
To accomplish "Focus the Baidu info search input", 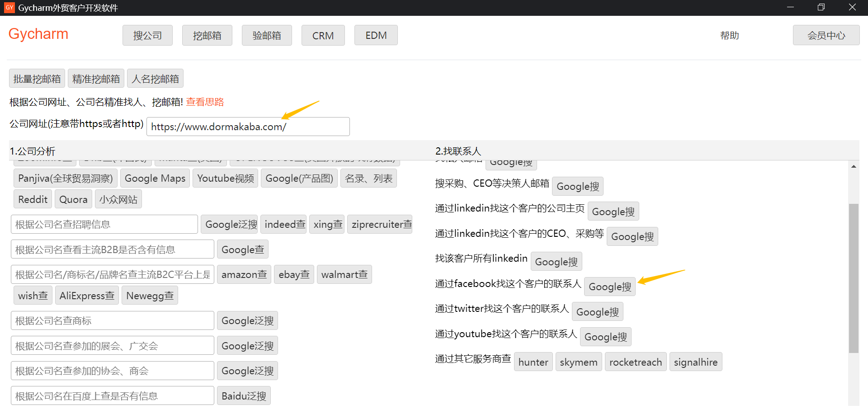I will coord(113,396).
